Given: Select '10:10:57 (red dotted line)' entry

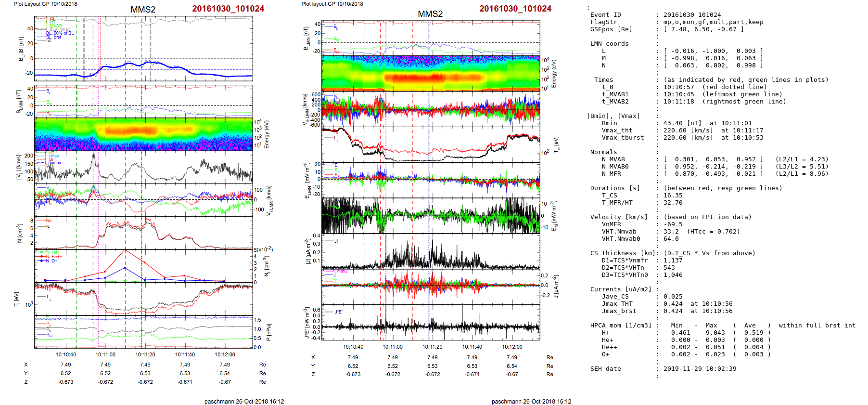Looking at the screenshot, I should coord(715,87).
